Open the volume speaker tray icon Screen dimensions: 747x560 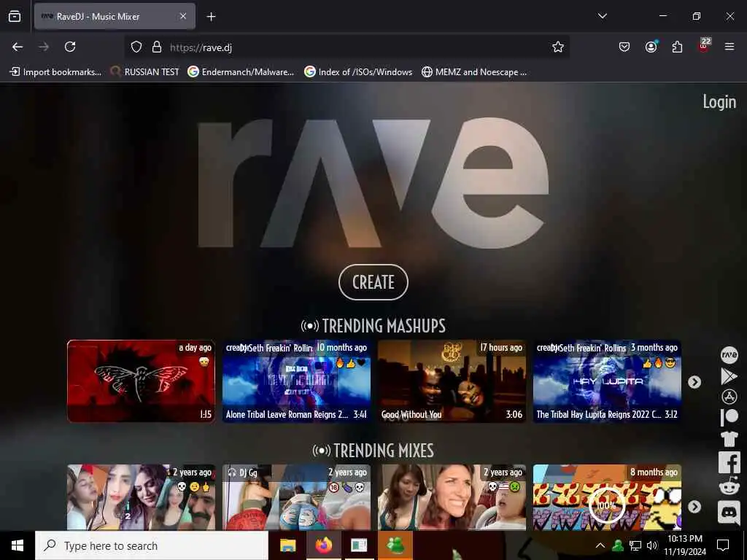pyautogui.click(x=651, y=545)
